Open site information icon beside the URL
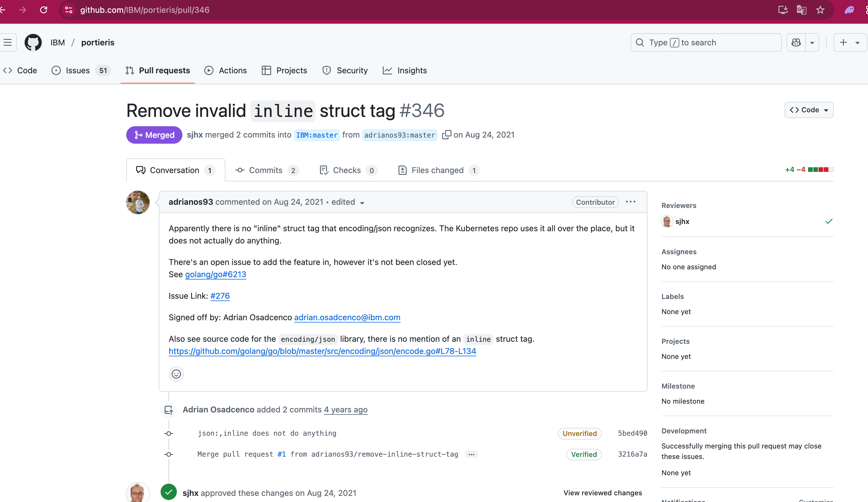 click(x=69, y=10)
